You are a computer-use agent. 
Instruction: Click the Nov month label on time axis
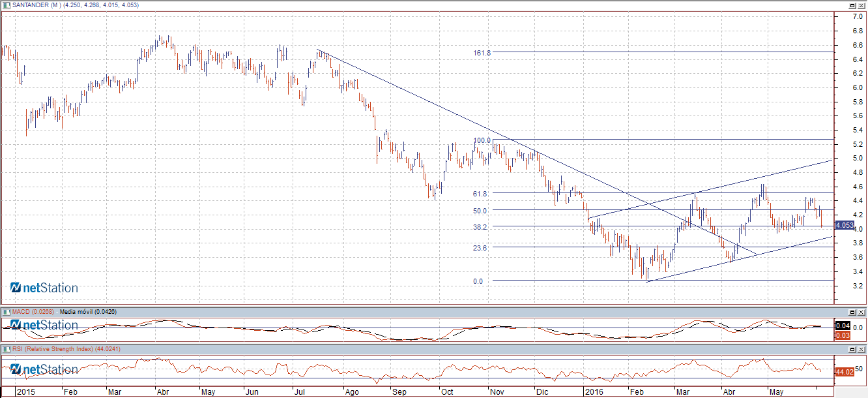tap(497, 392)
